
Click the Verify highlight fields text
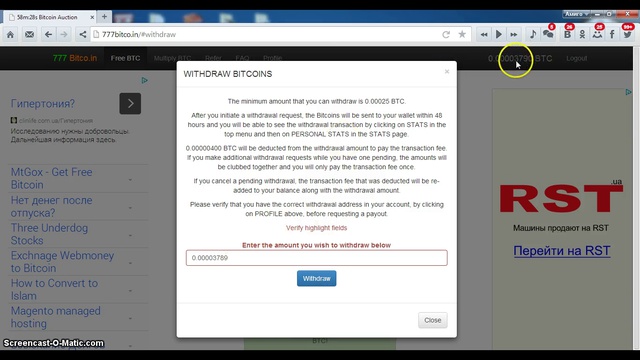point(316,228)
